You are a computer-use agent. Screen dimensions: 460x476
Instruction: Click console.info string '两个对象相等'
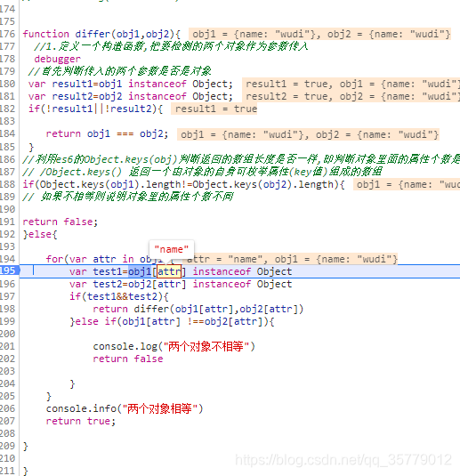(159, 408)
